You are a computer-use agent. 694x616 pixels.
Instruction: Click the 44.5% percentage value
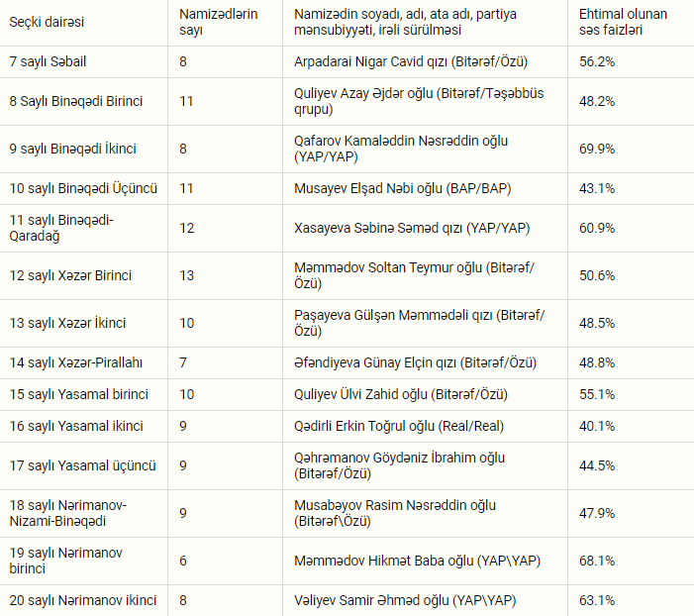597,465
